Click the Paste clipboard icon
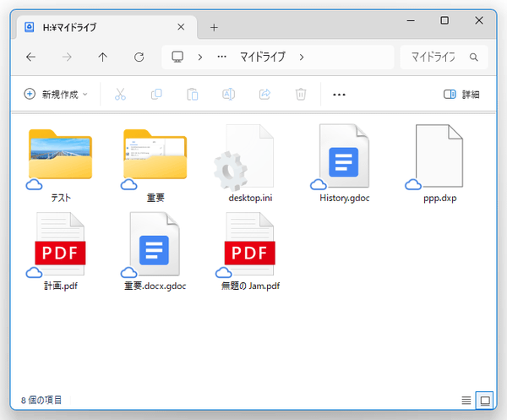507x420 pixels. (x=192, y=95)
